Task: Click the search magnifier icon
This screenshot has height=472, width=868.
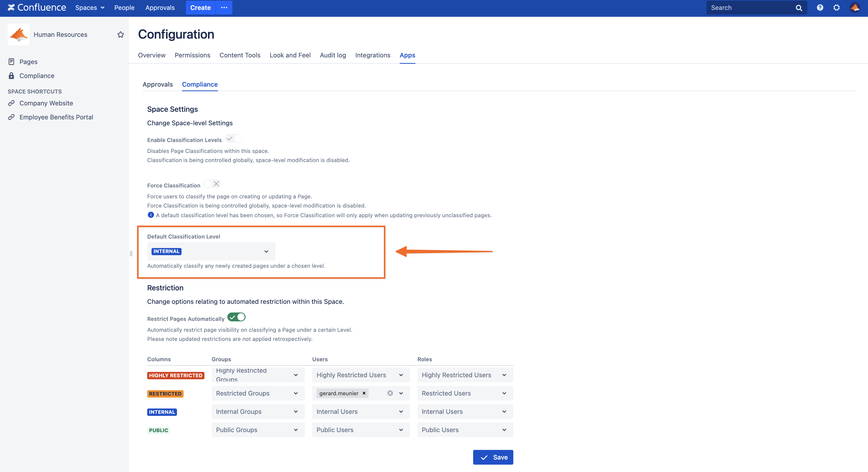Action: 799,8
